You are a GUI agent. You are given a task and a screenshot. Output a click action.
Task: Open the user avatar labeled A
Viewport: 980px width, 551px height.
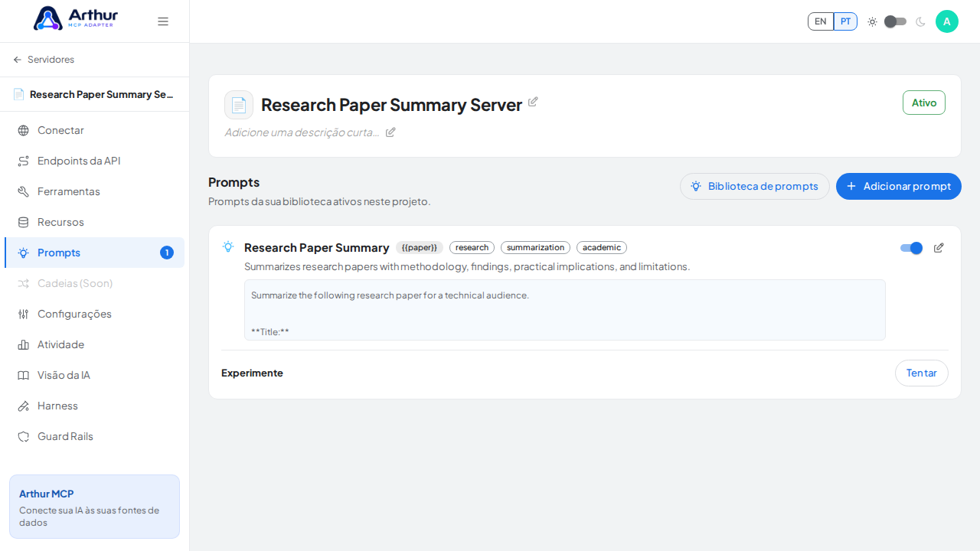coord(947,21)
